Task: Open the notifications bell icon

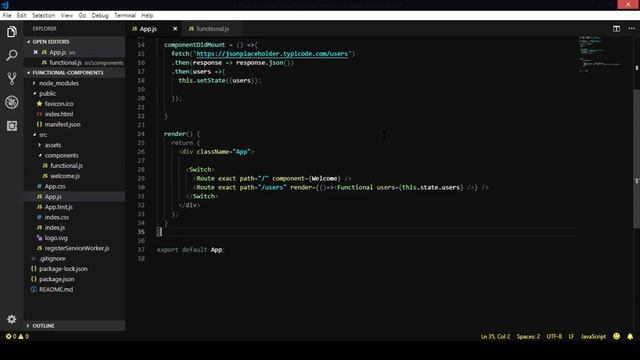Action: click(x=630, y=336)
